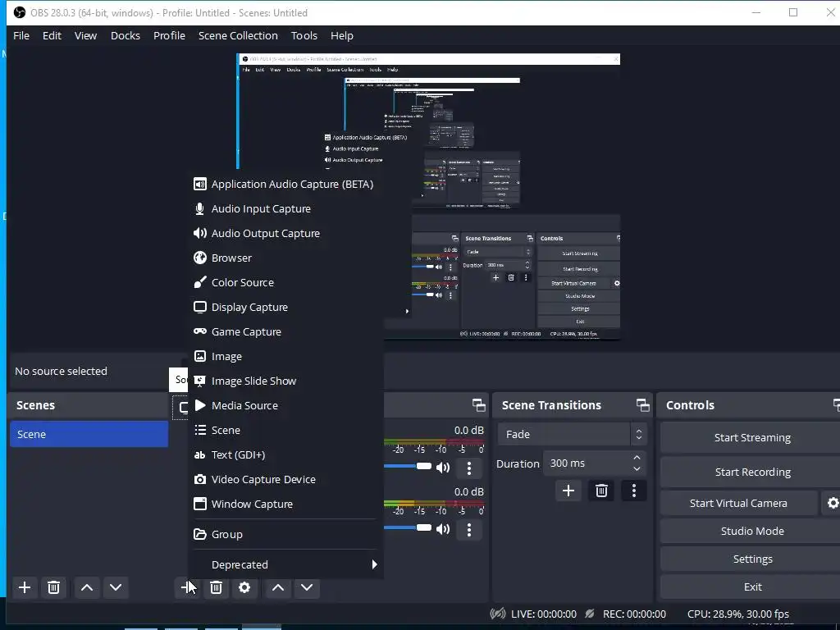Move scene down with arrow icon

pos(115,587)
